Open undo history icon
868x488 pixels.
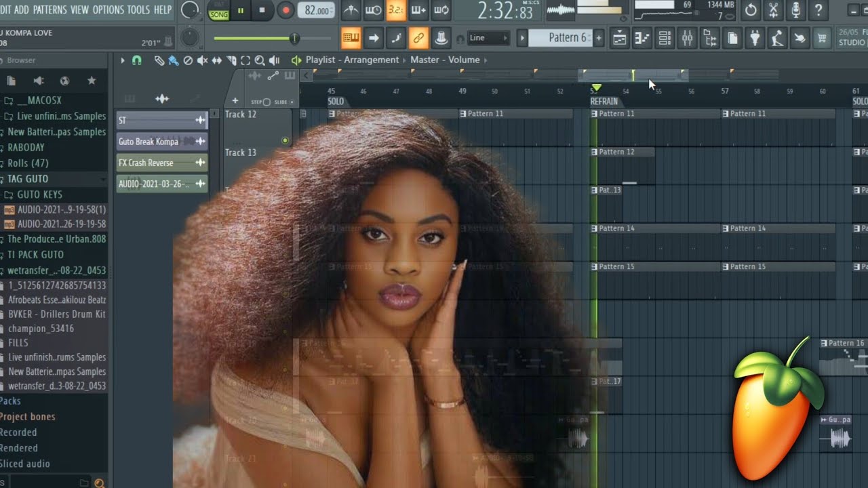pyautogui.click(x=751, y=10)
